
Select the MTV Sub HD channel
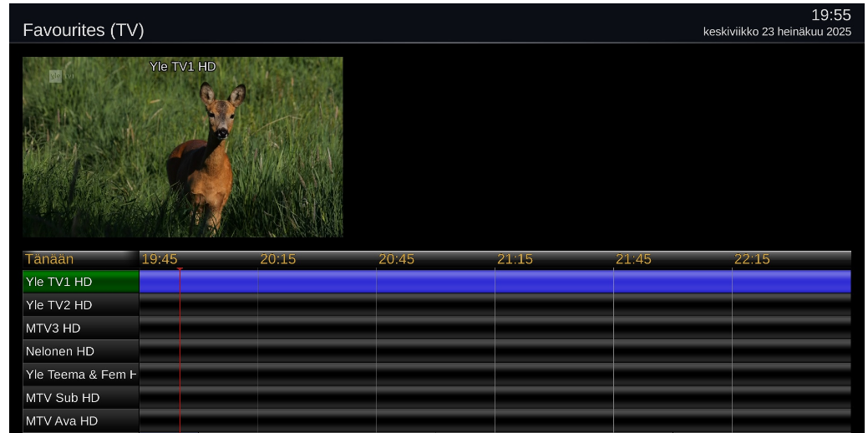[81, 398]
